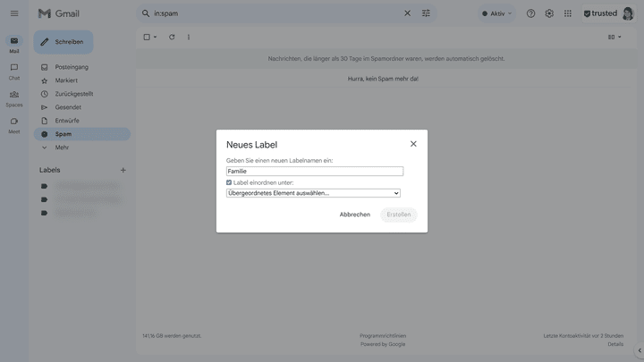Screen dimensions: 644x362
Task: Open the help question mark icon
Action: point(530,13)
